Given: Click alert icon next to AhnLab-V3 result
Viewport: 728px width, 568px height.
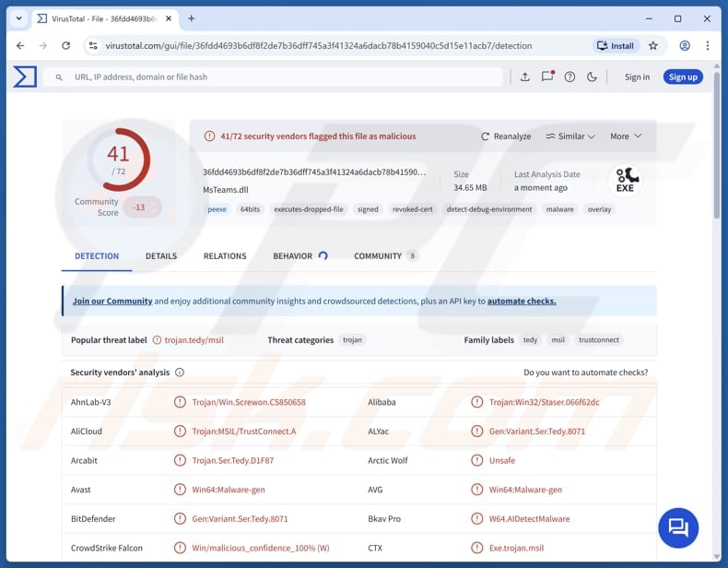Looking at the screenshot, I should click(180, 402).
